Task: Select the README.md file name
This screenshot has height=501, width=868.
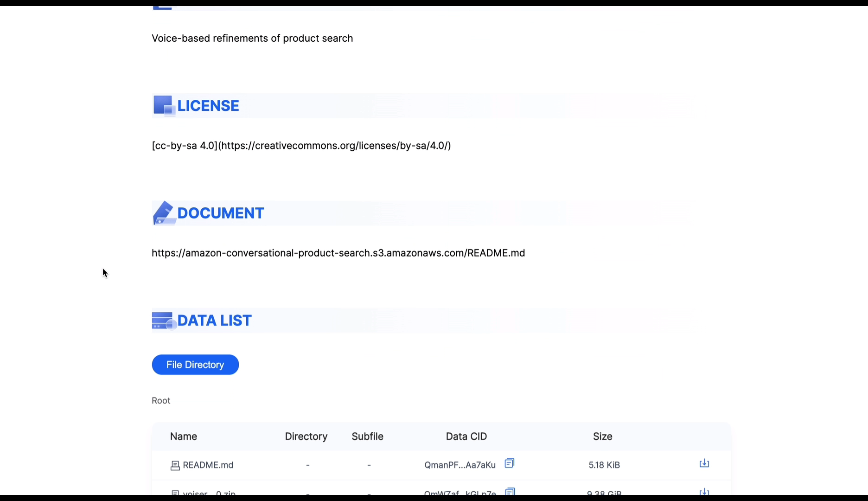Action: point(208,465)
